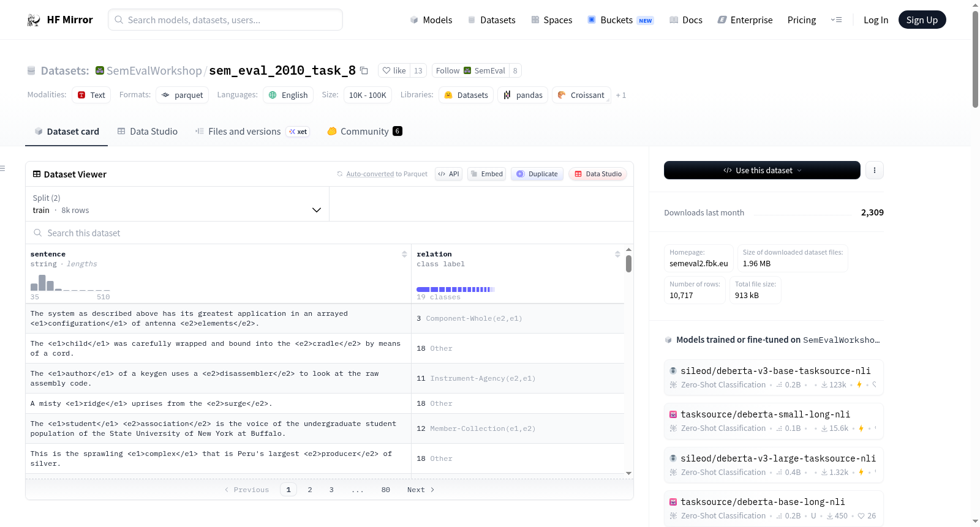Click the relation classes distribution bar
The height and width of the screenshot is (527, 980).
coord(456,290)
